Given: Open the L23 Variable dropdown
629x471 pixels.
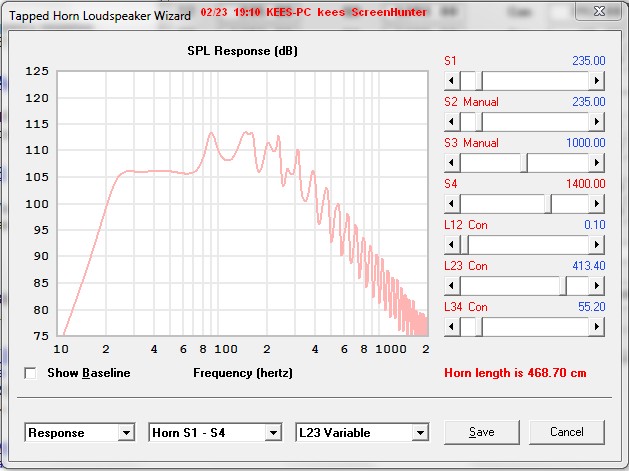Looking at the screenshot, I should click(x=420, y=432).
